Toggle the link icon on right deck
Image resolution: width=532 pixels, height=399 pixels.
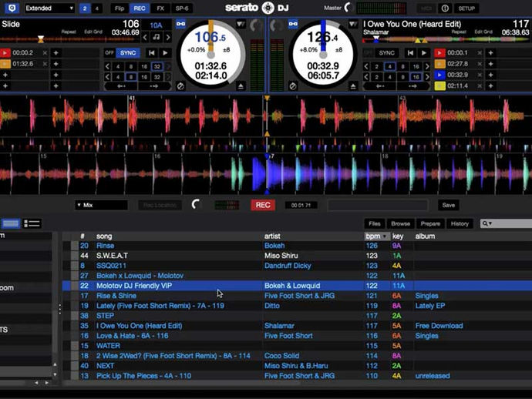[293, 24]
